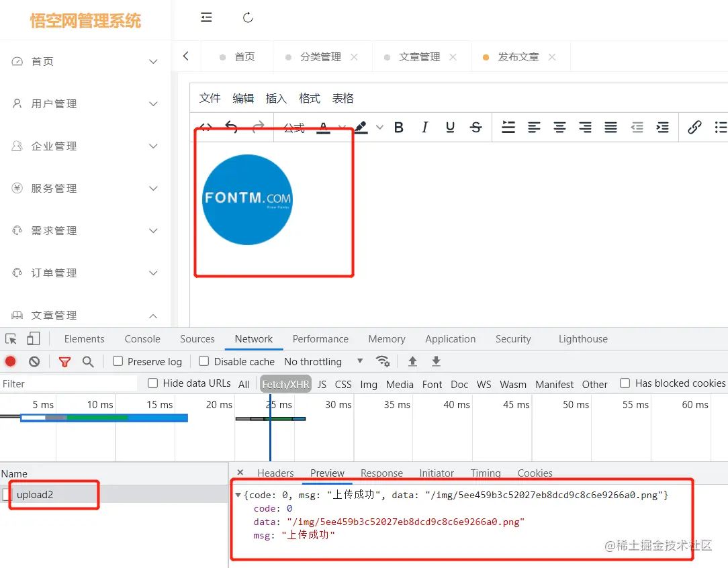Open the No throttling dropdown
The width and height of the screenshot is (728, 568).
pos(323,361)
